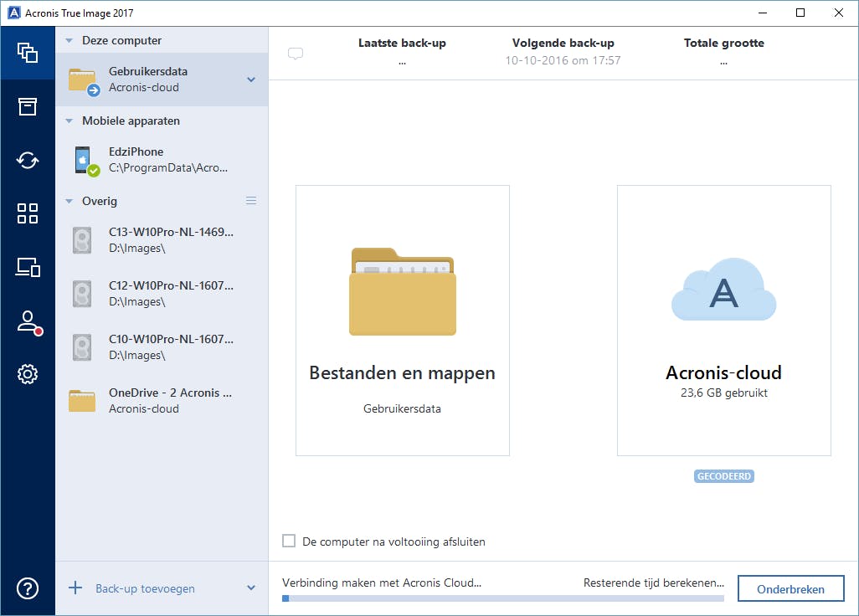Open the Dashboard devices icon
The image size is (859, 616).
[28, 267]
